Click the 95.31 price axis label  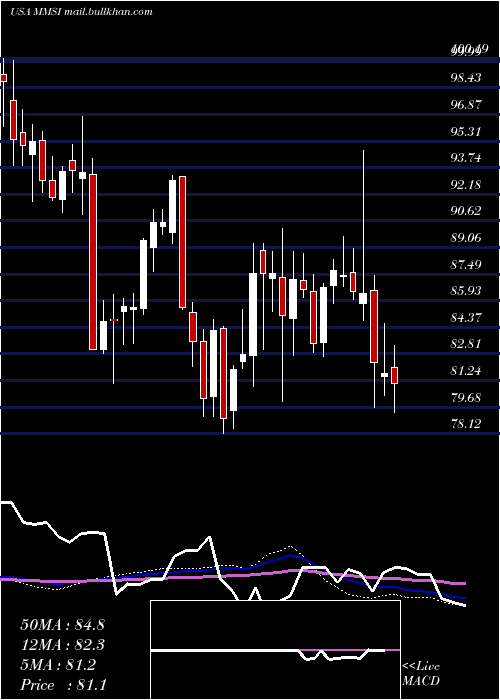(x=466, y=131)
